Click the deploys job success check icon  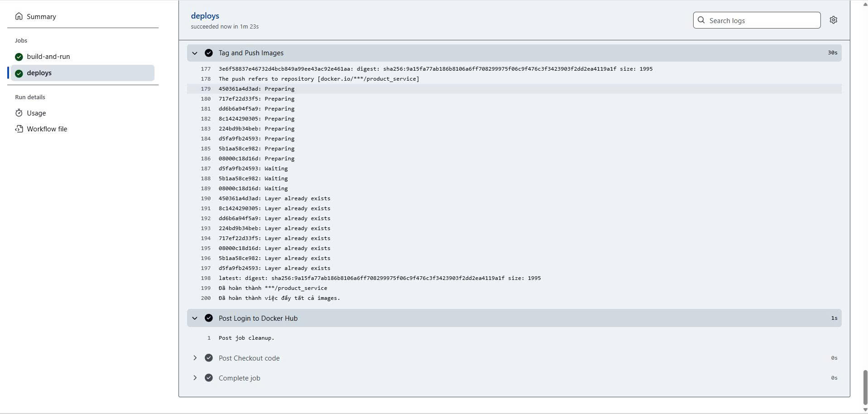coord(19,73)
